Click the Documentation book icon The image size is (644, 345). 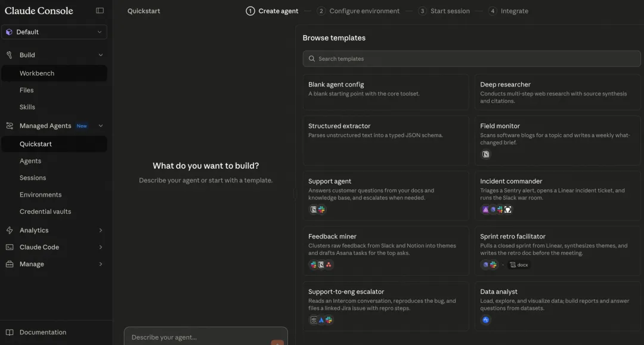[10, 332]
